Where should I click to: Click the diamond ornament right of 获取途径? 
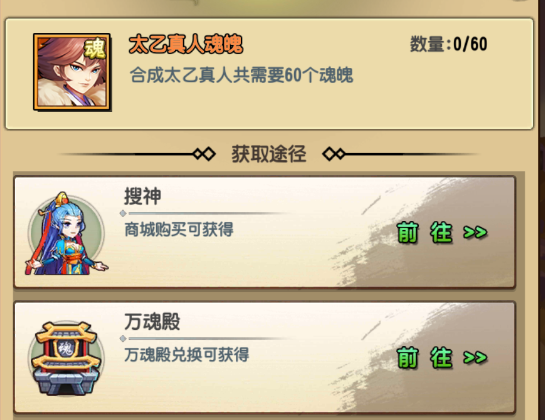[334, 154]
